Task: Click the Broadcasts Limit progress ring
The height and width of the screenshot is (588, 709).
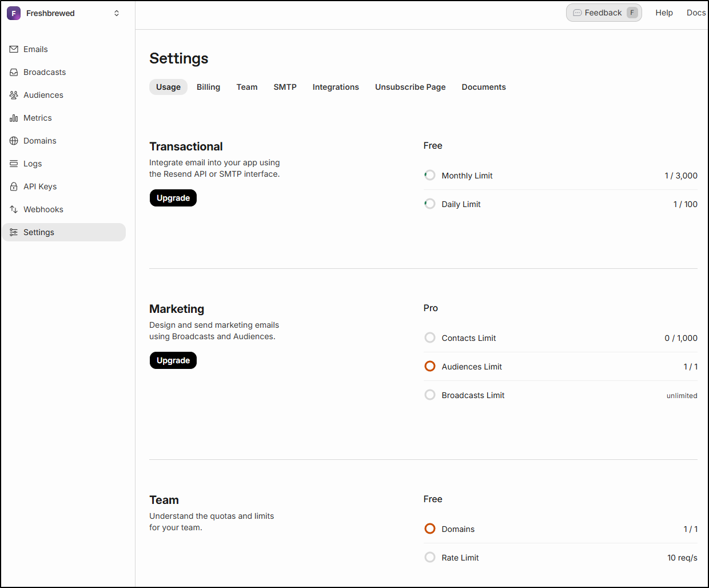Action: tap(430, 395)
